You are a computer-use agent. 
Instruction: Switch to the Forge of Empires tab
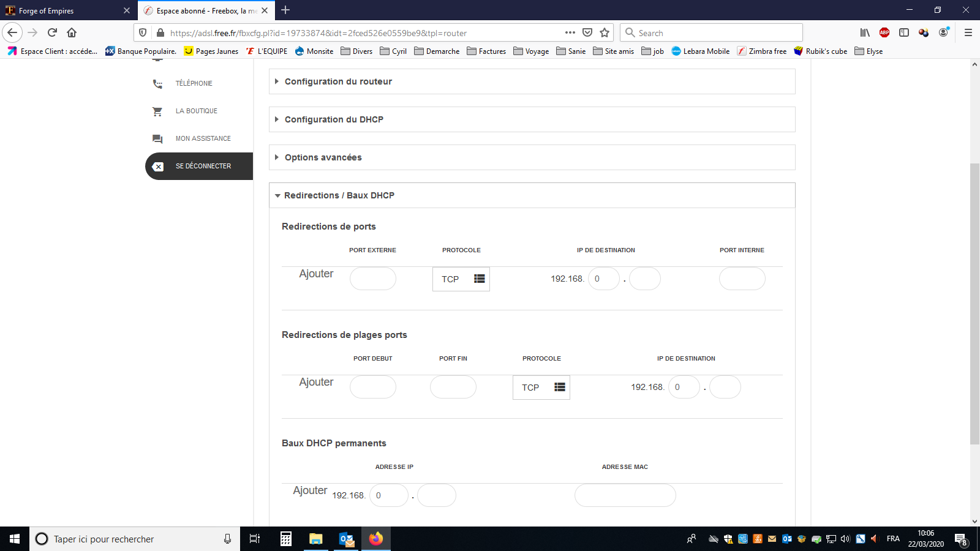67,10
